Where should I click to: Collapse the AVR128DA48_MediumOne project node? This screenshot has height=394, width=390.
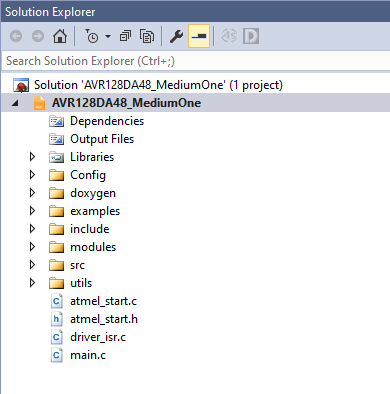(x=15, y=103)
